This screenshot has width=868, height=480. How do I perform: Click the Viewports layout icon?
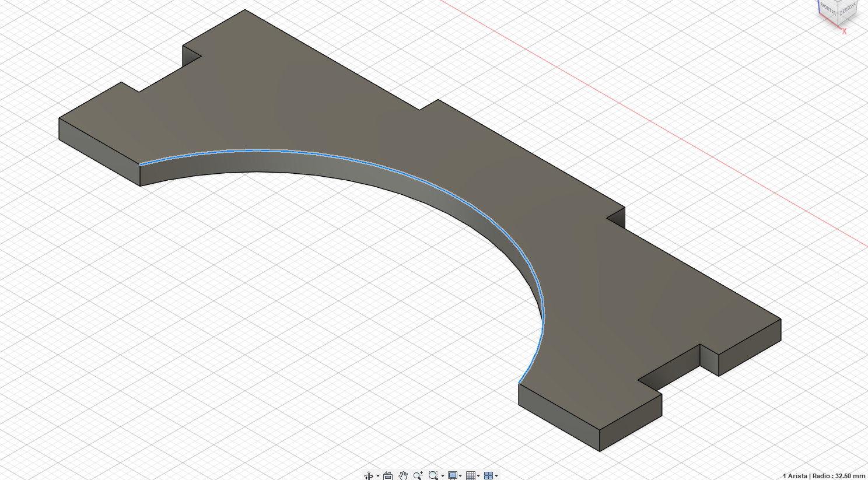tap(489, 476)
